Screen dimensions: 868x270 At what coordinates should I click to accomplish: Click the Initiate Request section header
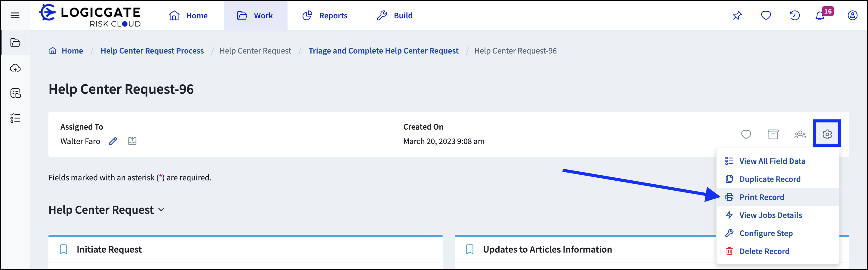point(109,249)
